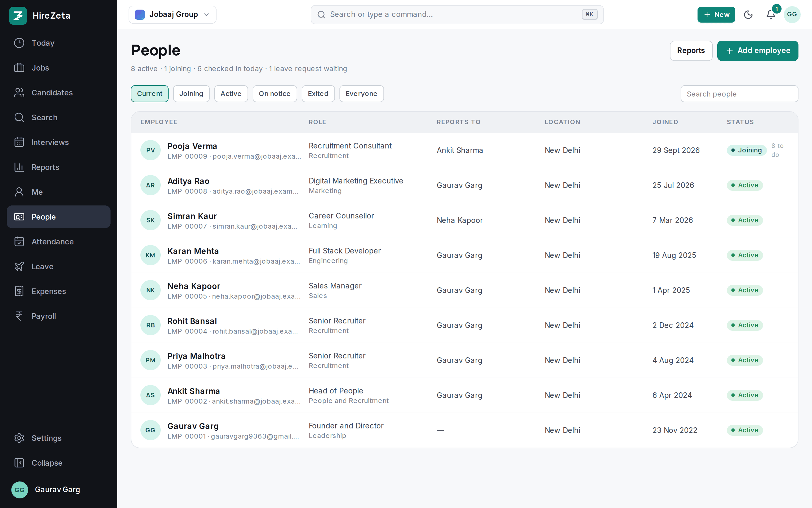This screenshot has width=812, height=508.
Task: Click the green New button in top bar
Action: (716, 14)
